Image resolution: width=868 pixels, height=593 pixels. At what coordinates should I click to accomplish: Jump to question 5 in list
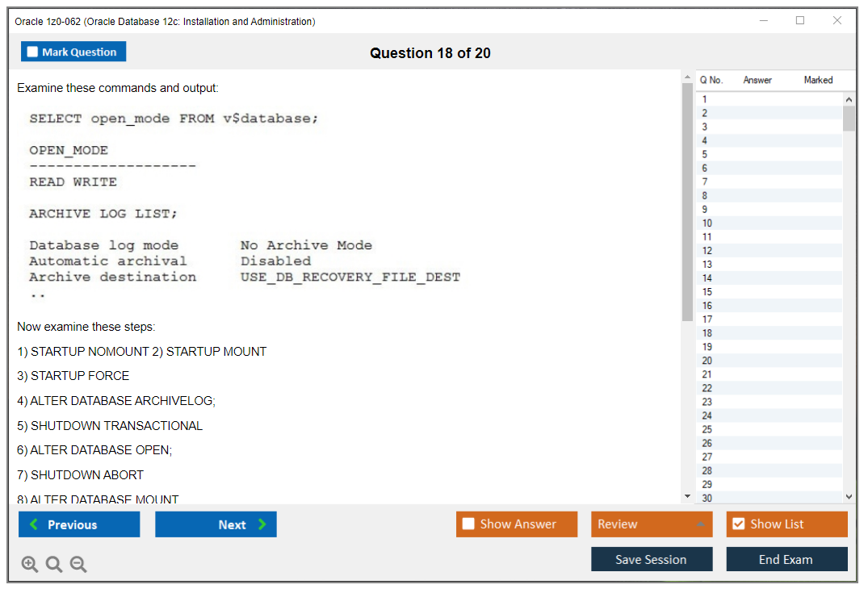[705, 154]
